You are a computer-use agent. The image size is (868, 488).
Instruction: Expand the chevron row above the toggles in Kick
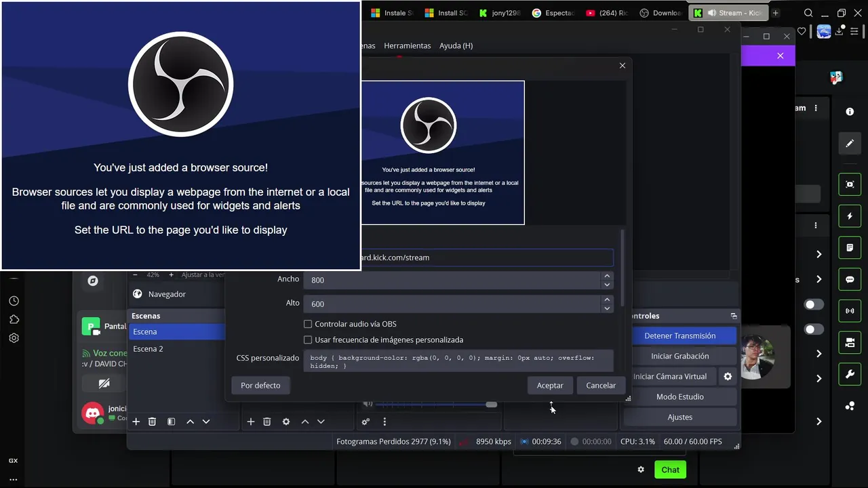pyautogui.click(x=818, y=279)
